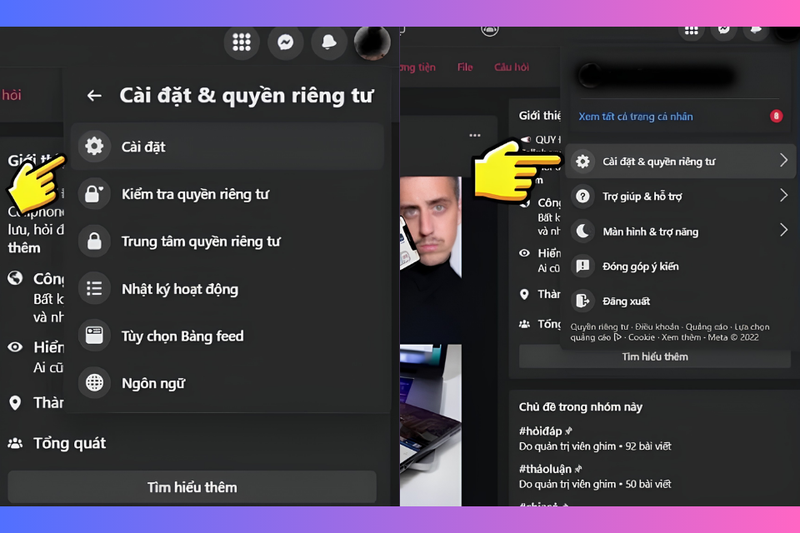
Task: Click the profile avatar in left panel
Action: pos(372,42)
